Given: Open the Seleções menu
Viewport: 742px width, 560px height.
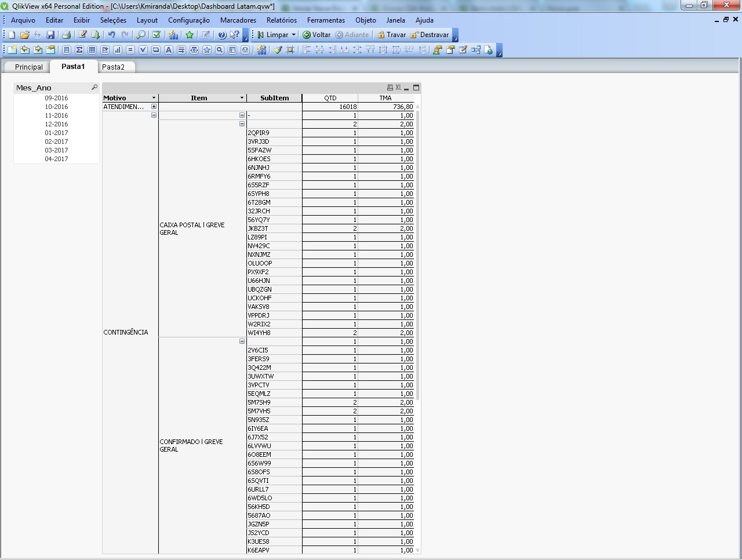Looking at the screenshot, I should [x=113, y=20].
